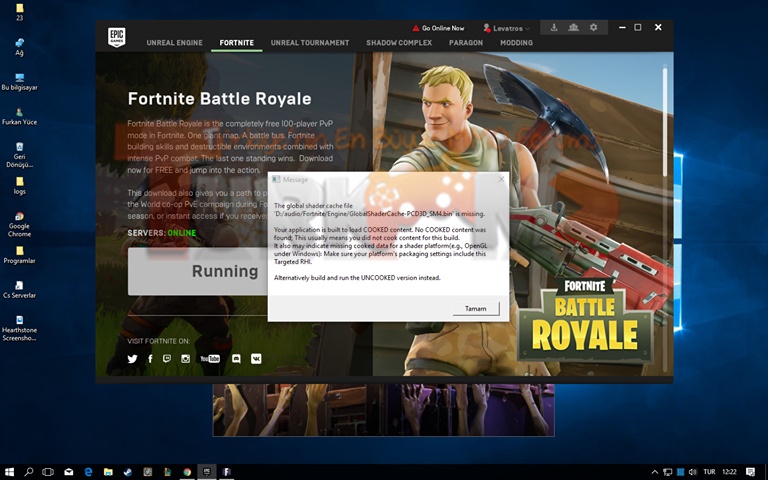This screenshot has width=768, height=480.
Task: Click Go Online Now link
Action: (443, 28)
